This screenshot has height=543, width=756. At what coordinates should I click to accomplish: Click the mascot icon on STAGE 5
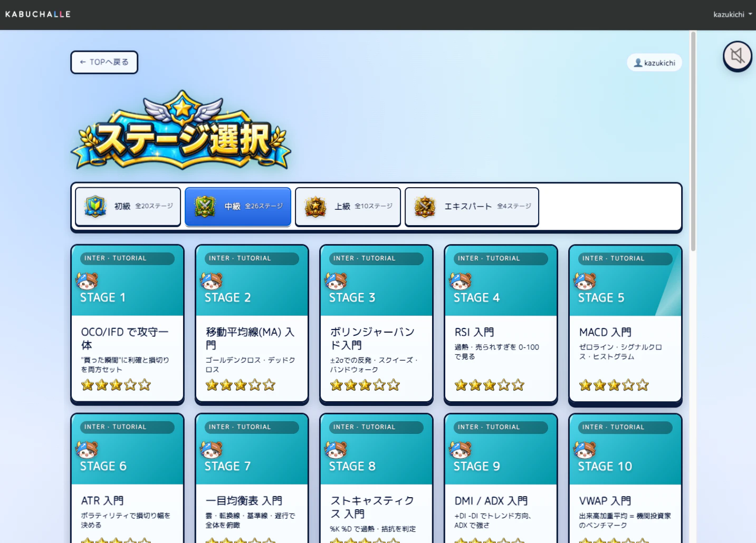coord(585,282)
